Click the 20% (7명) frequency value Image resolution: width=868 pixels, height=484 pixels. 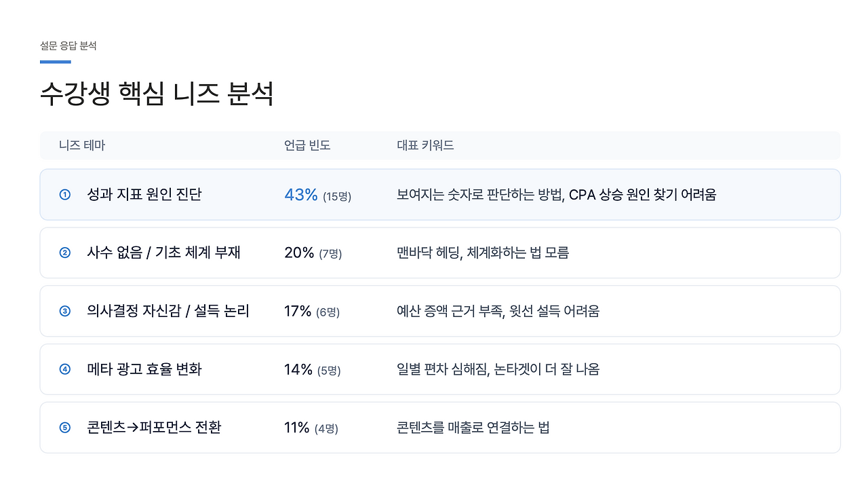(x=313, y=253)
